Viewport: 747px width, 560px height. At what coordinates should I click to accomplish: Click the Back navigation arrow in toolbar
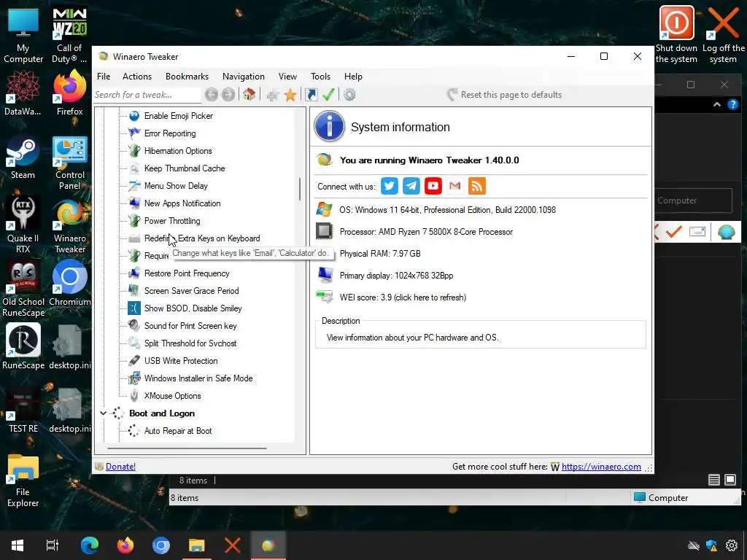(212, 95)
